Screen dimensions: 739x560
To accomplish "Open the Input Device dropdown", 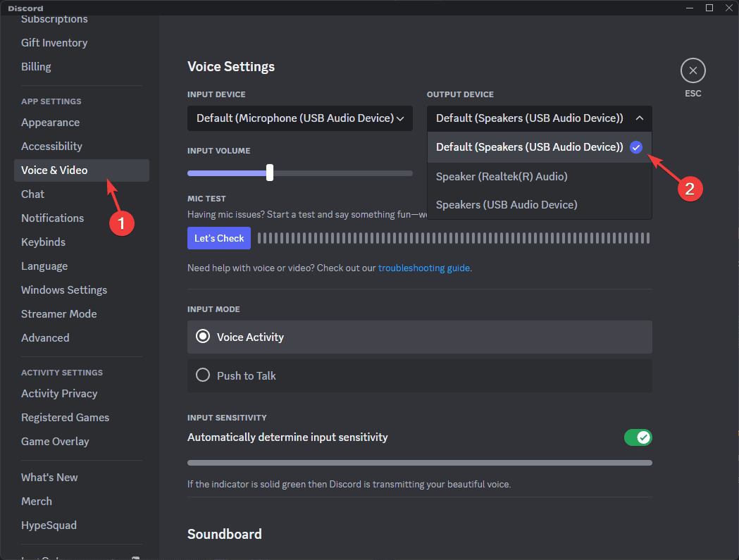I will (x=299, y=118).
